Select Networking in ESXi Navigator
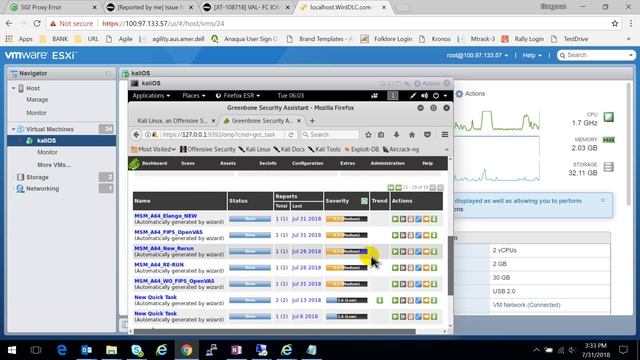This screenshot has width=640, height=360. click(42, 189)
